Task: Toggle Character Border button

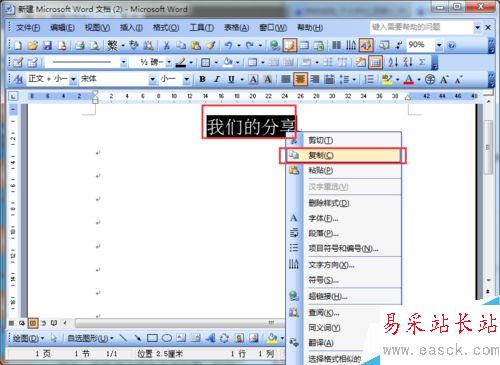Action: tap(253, 79)
